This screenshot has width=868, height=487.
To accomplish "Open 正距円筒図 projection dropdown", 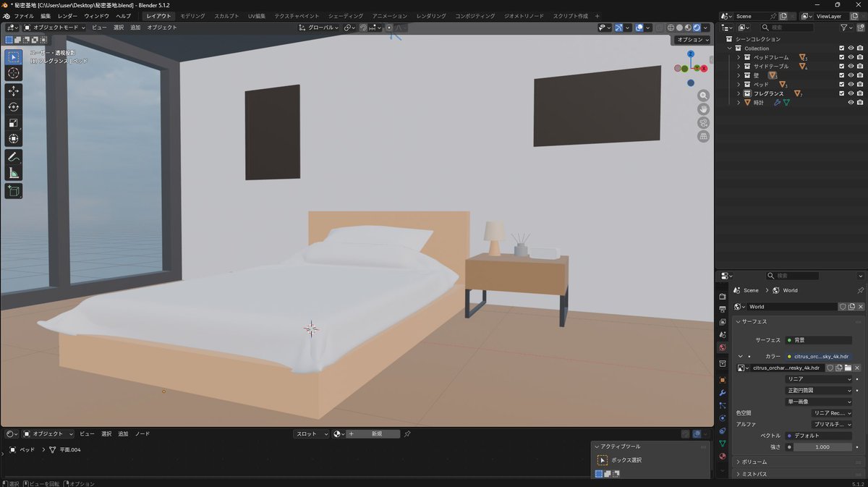I will pos(819,390).
